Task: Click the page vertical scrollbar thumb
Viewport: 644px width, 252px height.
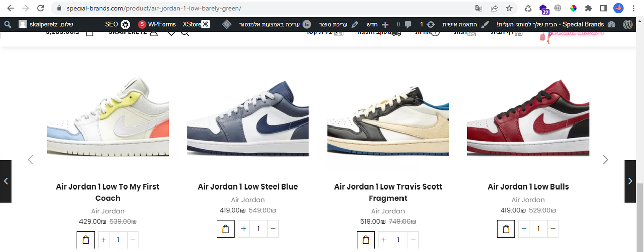Action: (640, 218)
